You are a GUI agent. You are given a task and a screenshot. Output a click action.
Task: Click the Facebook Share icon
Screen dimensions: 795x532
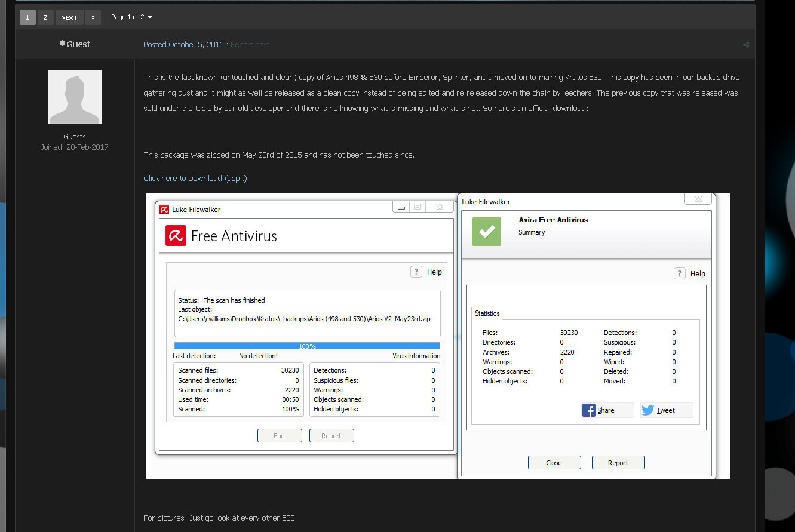590,410
